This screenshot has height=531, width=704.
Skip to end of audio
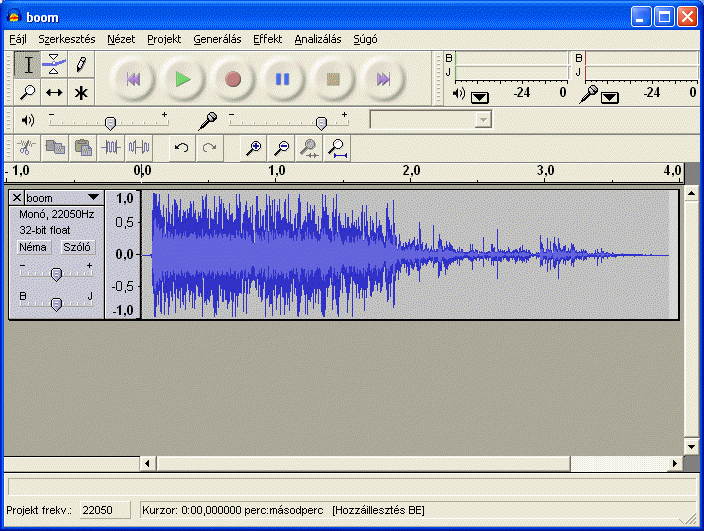(x=383, y=79)
